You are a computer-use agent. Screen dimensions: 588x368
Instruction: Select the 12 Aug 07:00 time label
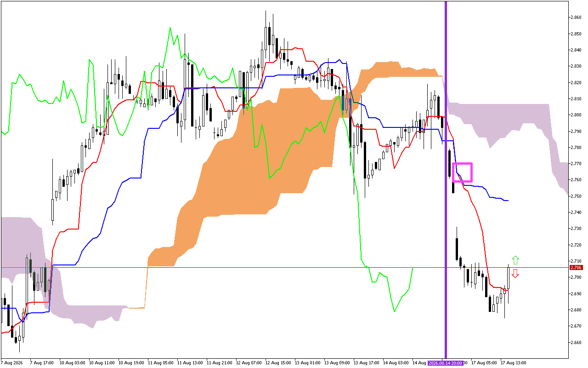click(x=249, y=363)
